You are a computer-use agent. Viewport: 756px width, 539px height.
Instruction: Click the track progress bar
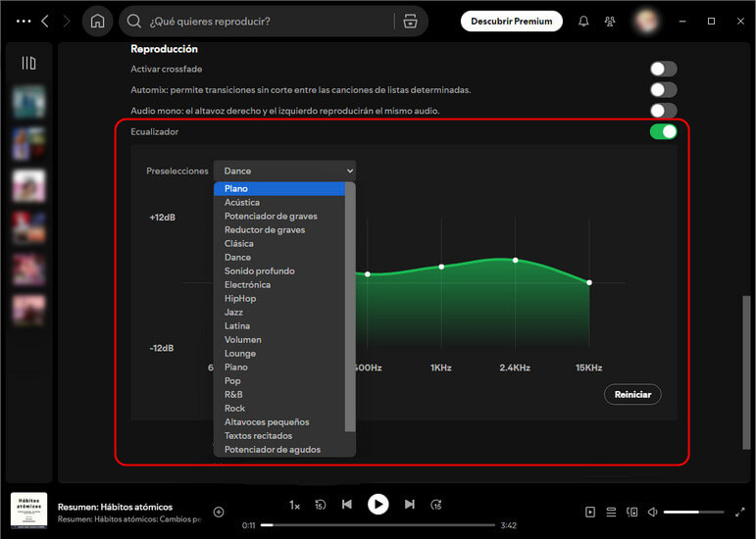(378, 525)
